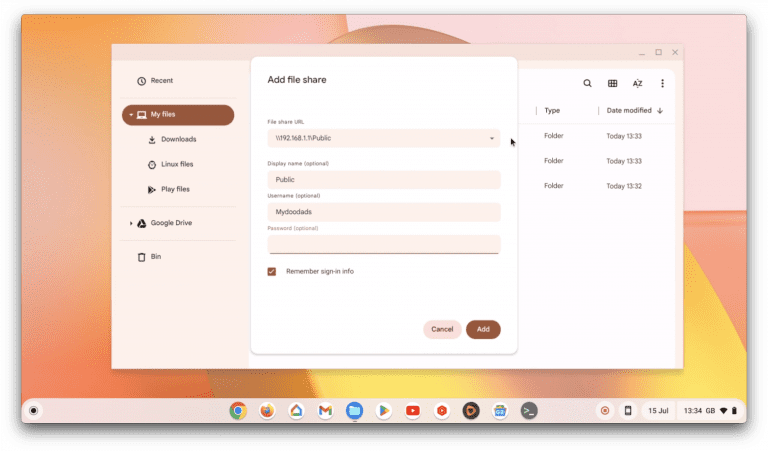Select the Today 13:32 folder row
Image resolution: width=768 pixels, height=451 pixels.
597,186
